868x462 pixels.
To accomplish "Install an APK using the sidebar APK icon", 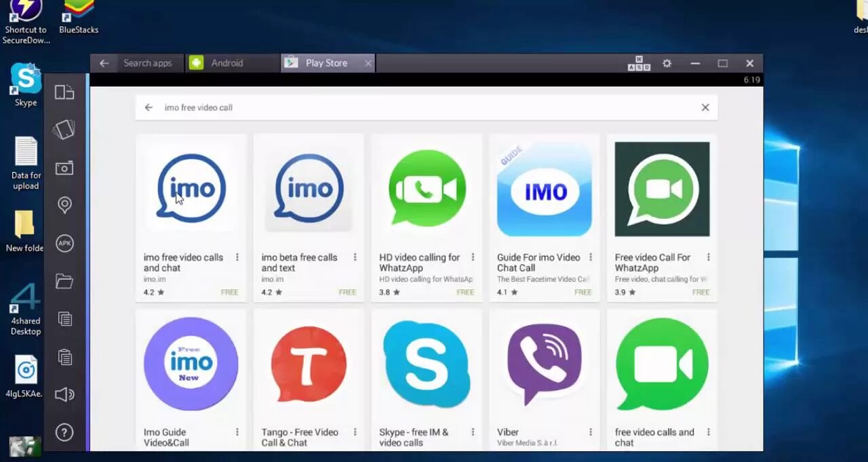I will 64,243.
